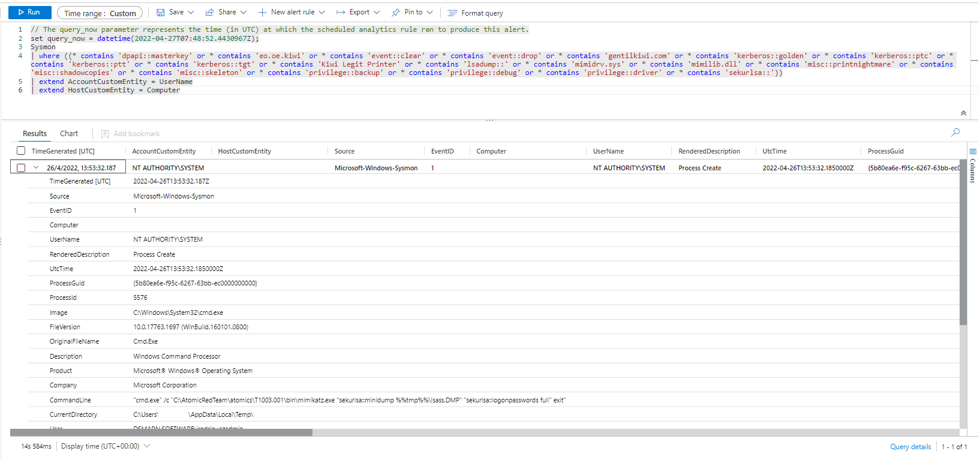Select the Results tab
980x460 pixels.
pos(35,134)
